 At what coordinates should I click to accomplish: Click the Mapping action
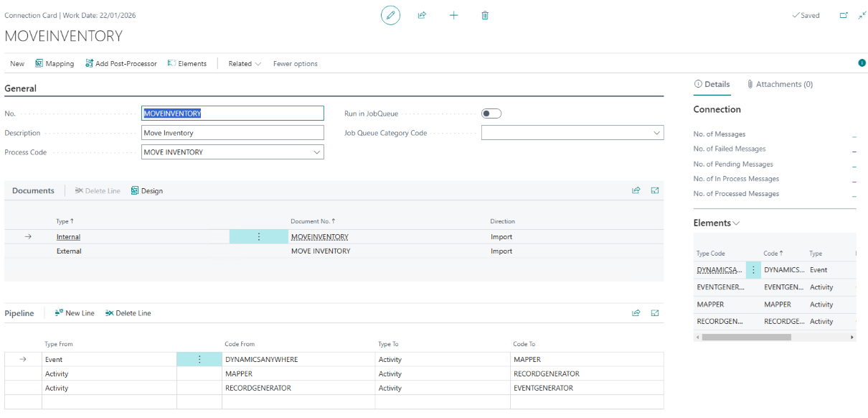tap(55, 63)
